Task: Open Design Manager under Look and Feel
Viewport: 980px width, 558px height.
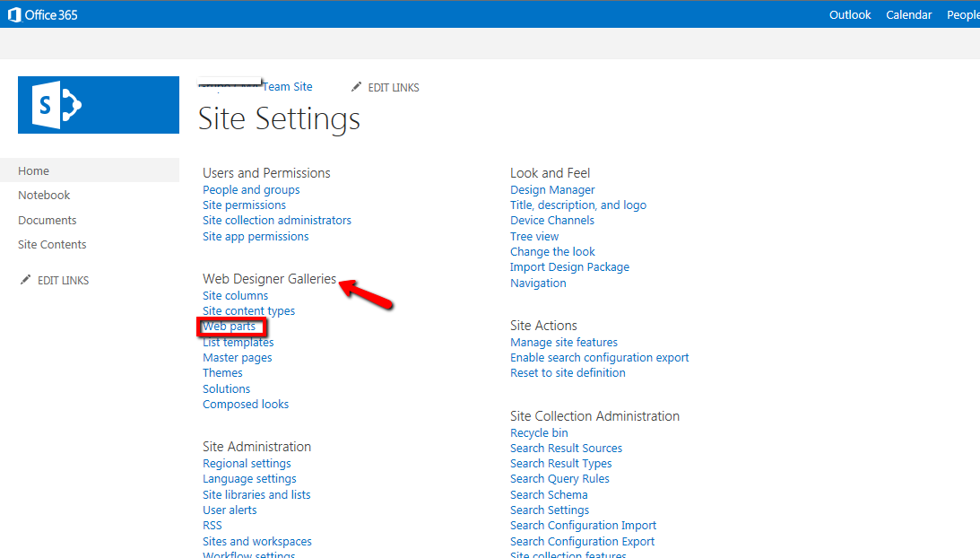Action: (x=552, y=190)
